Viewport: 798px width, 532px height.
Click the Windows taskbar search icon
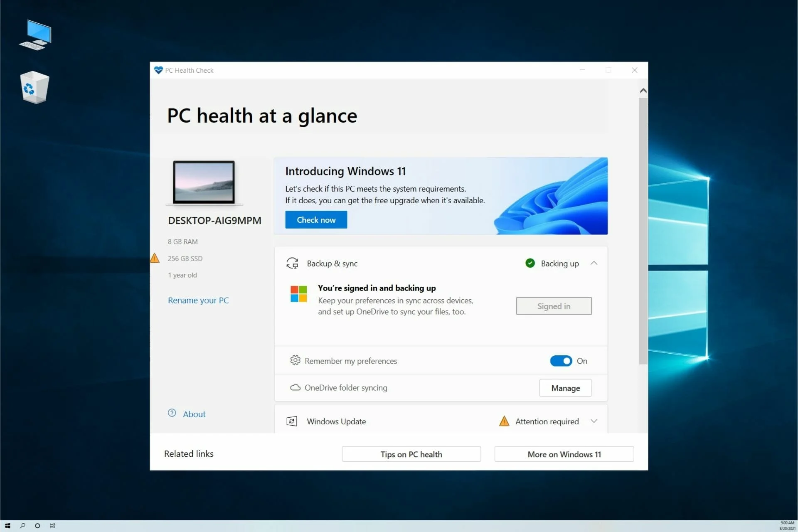point(22,525)
